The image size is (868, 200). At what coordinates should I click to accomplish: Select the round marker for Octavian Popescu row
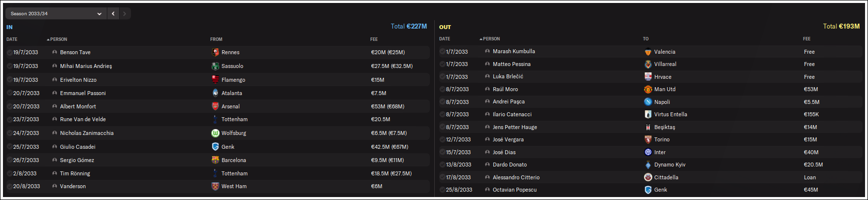point(443,190)
